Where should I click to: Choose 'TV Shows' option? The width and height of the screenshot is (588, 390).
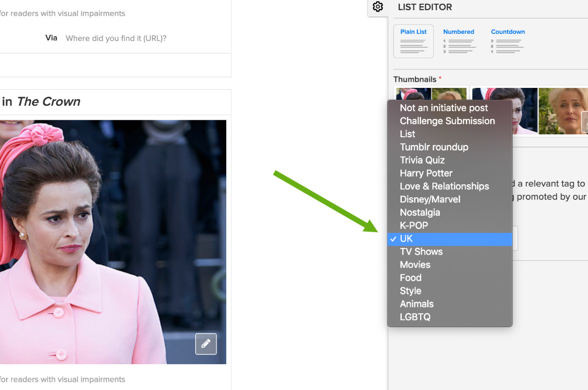[450, 252]
